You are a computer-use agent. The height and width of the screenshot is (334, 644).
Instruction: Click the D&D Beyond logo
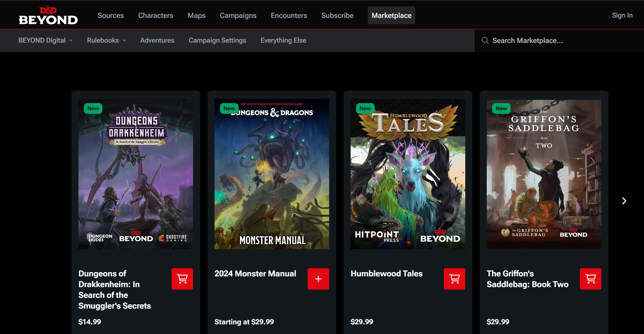tap(48, 16)
